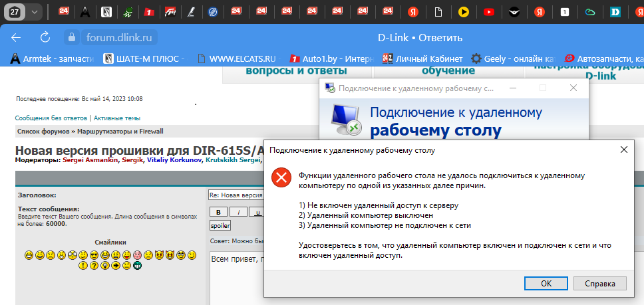Open the Armtek bookmark
644x305 pixels.
(x=52, y=58)
